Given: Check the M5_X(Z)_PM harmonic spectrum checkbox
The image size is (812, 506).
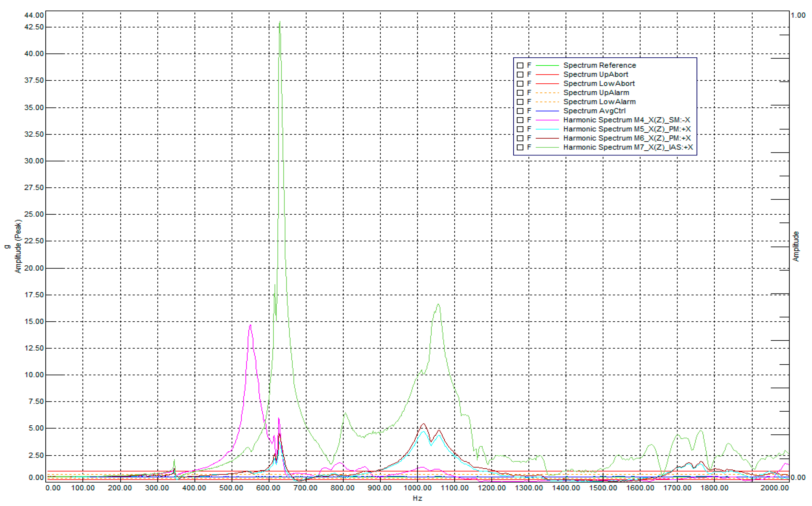Looking at the screenshot, I should [520, 129].
